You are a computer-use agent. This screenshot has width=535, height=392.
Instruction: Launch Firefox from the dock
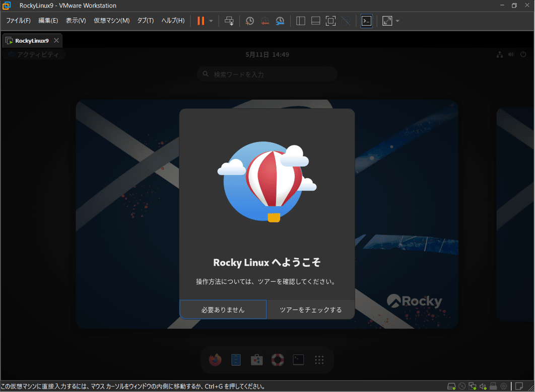click(215, 360)
